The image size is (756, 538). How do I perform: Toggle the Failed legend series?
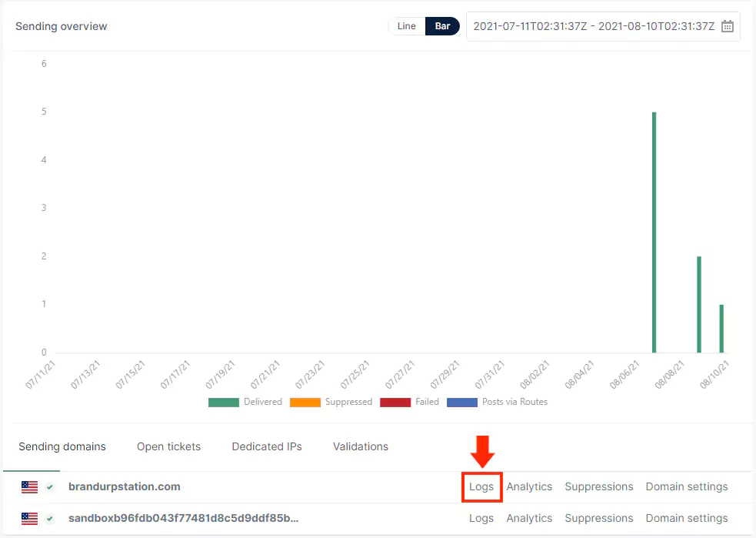[409, 402]
